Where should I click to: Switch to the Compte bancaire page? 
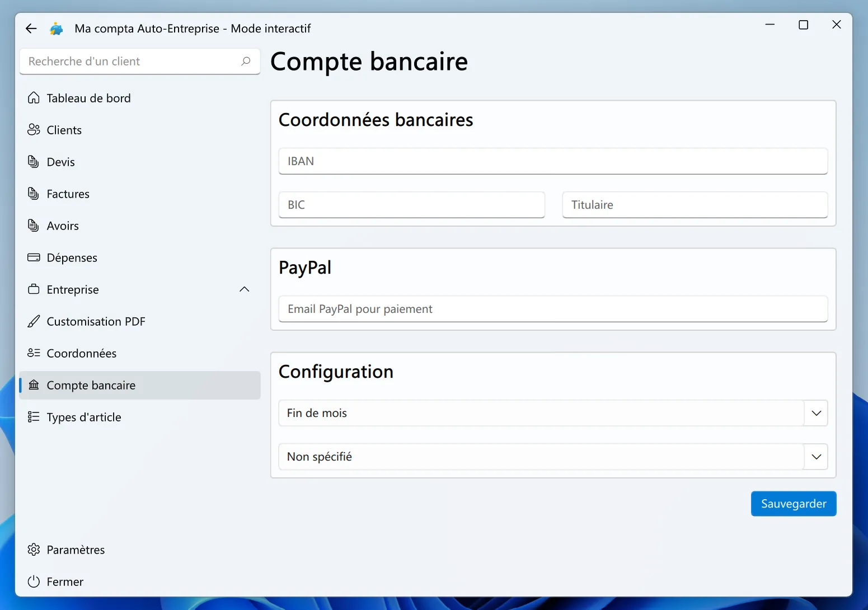pos(91,385)
